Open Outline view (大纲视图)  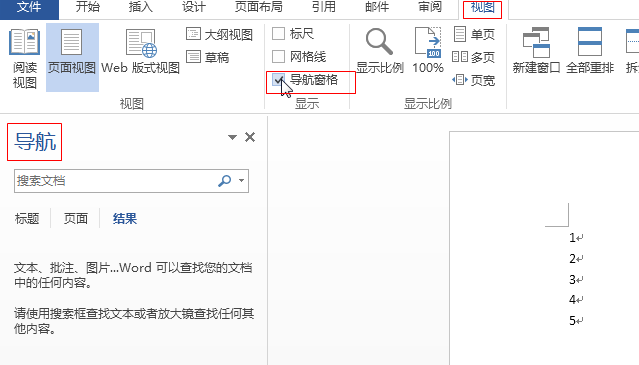point(219,34)
